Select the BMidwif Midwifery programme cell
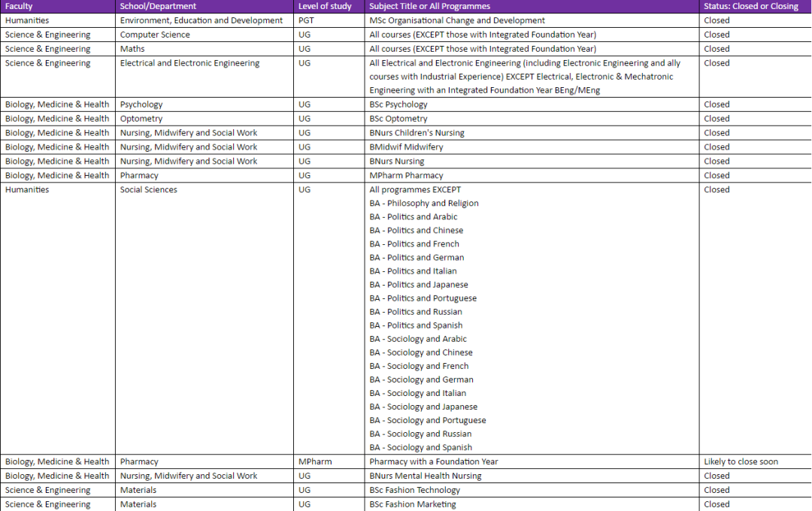Viewport: 812px width, 511px height. [406, 147]
